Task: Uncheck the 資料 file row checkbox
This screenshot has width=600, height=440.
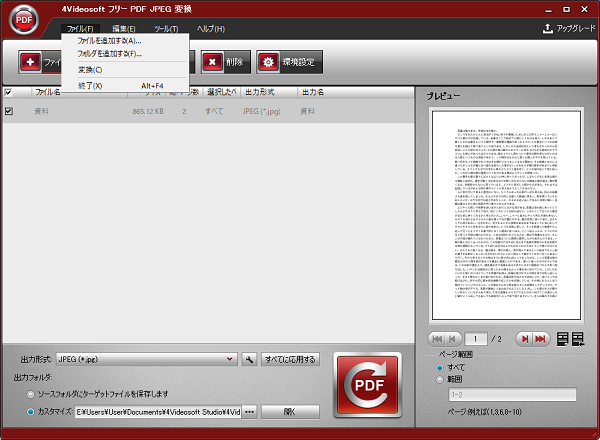Action: [x=9, y=111]
